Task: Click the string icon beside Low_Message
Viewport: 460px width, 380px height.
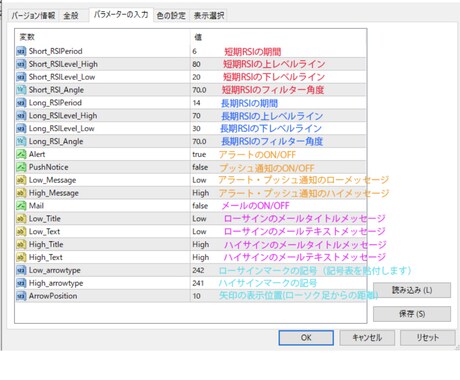Action: pyautogui.click(x=21, y=180)
